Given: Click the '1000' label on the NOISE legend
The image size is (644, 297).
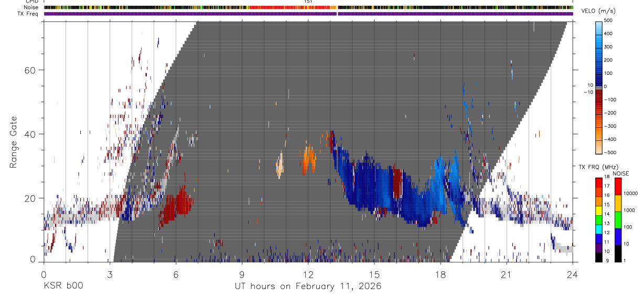Looking at the screenshot, I should (629, 211).
